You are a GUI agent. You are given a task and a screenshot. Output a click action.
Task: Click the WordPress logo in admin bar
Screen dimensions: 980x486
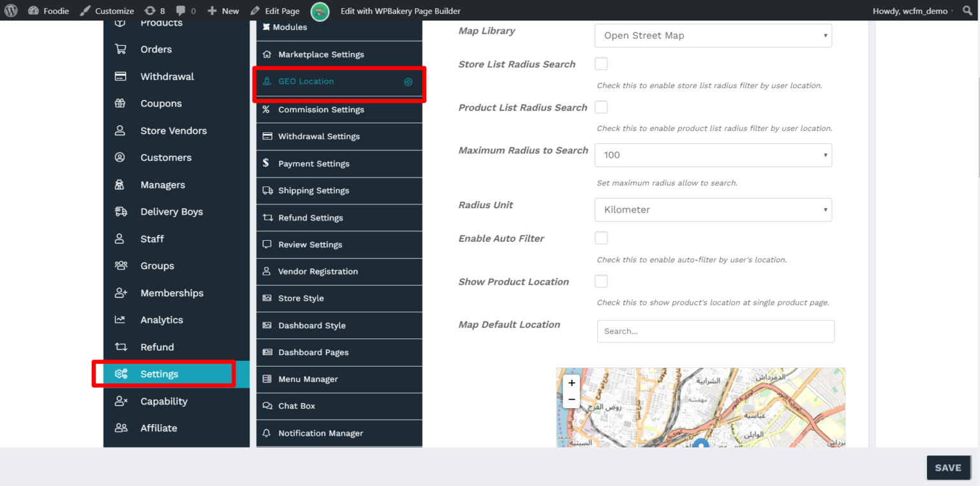pyautogui.click(x=10, y=11)
